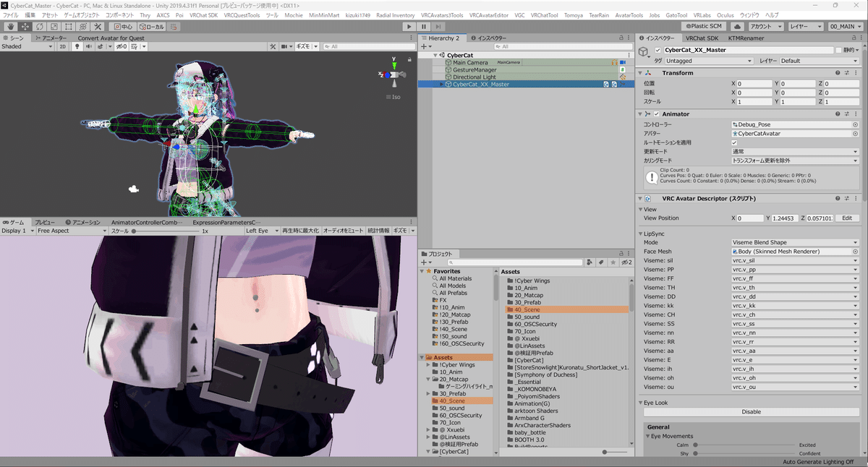The image size is (868, 467).
Task: Open the Account dropdown
Action: [766, 26]
